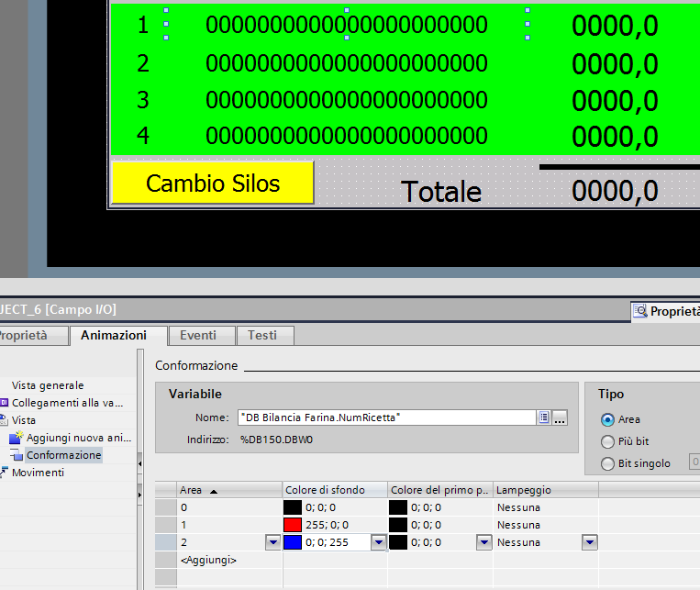The image size is (700, 590).
Task: Select the Più bit radio button
Action: tap(607, 441)
